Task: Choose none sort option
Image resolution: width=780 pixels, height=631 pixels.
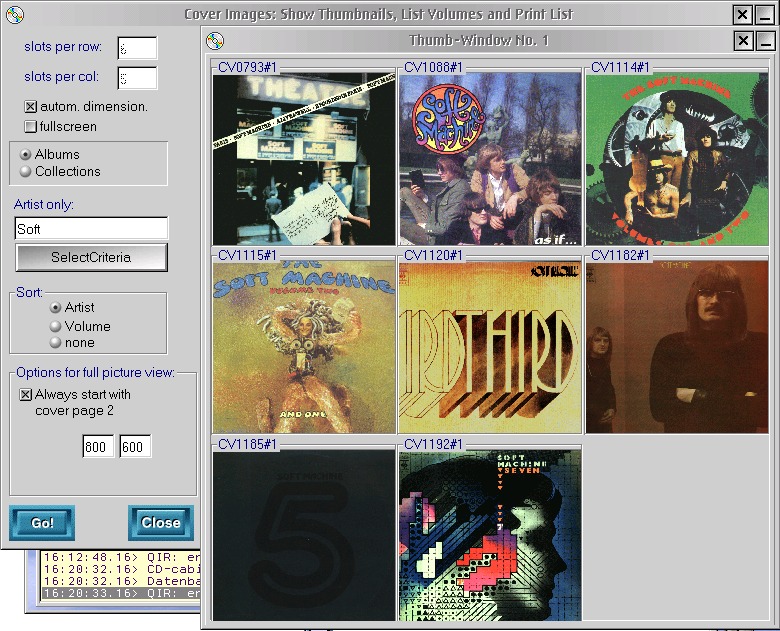Action: point(55,342)
